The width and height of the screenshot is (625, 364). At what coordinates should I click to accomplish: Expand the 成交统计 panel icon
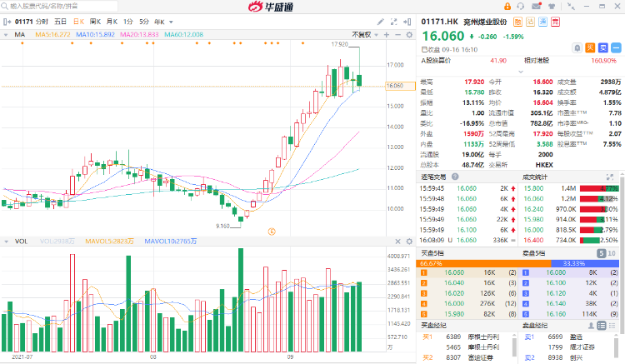[x=610, y=177]
